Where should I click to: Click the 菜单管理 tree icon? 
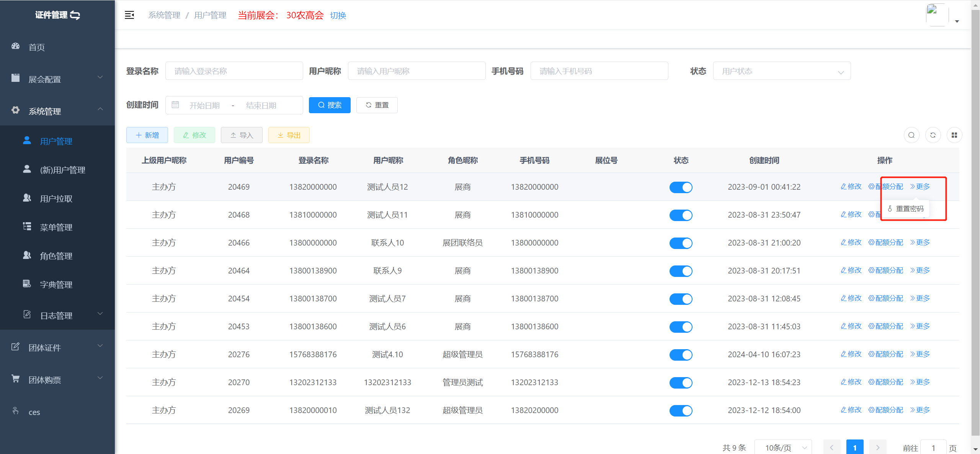(x=27, y=226)
